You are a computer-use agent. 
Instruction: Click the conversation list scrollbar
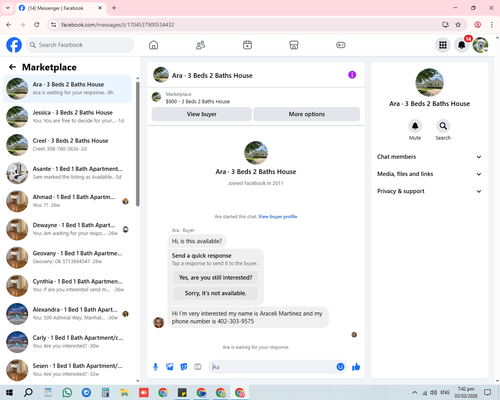tap(138, 143)
